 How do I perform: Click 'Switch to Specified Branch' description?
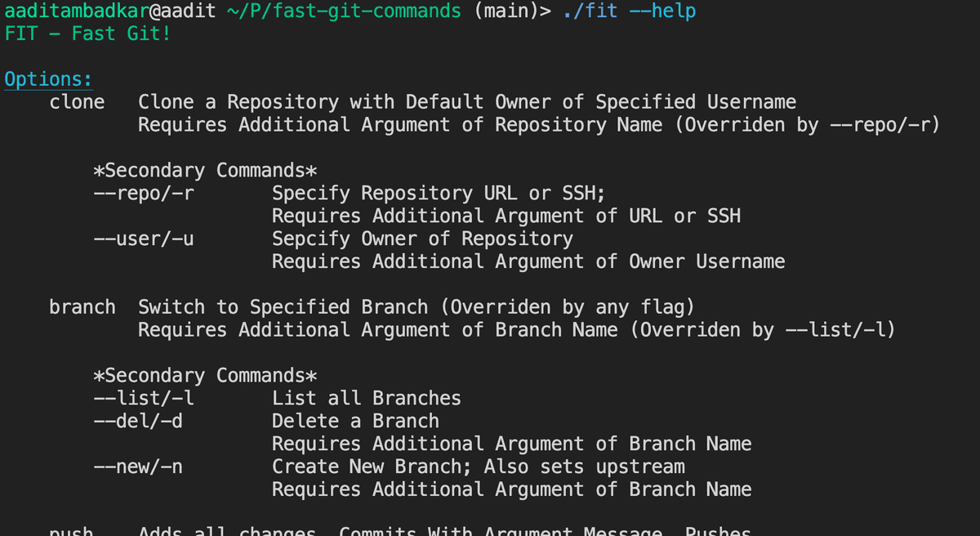coord(283,307)
